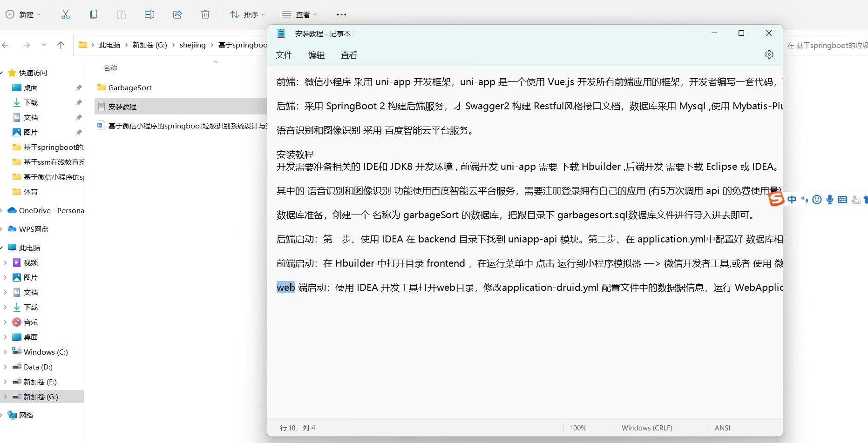Viewport: 868px width, 443px height.
Task: Open the 排序 sort dropdown
Action: pos(248,14)
